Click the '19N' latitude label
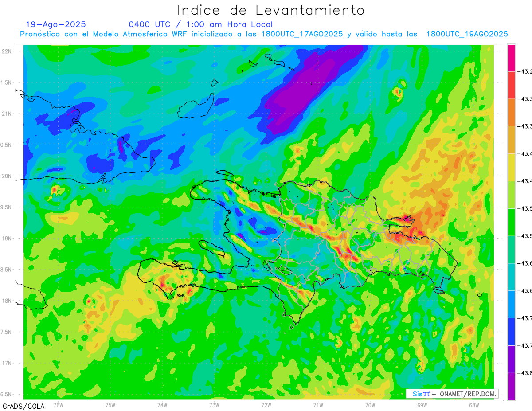This screenshot has height=411, width=532. [x=7, y=239]
